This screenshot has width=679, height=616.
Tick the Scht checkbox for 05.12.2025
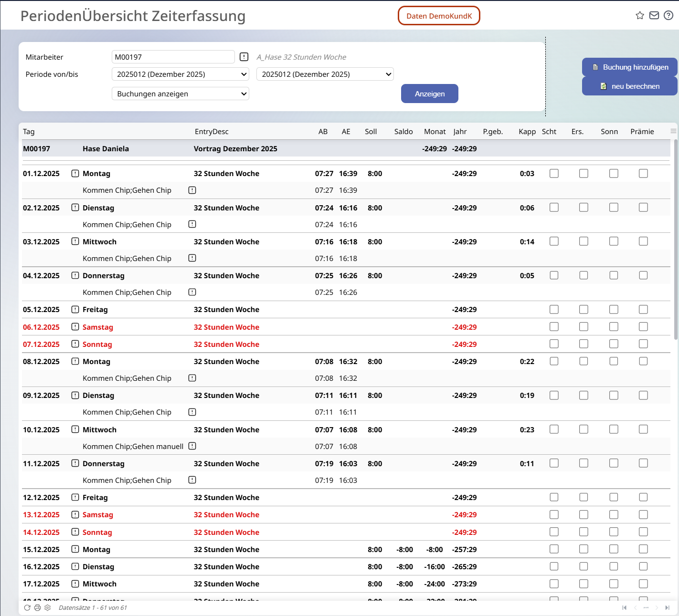(554, 309)
